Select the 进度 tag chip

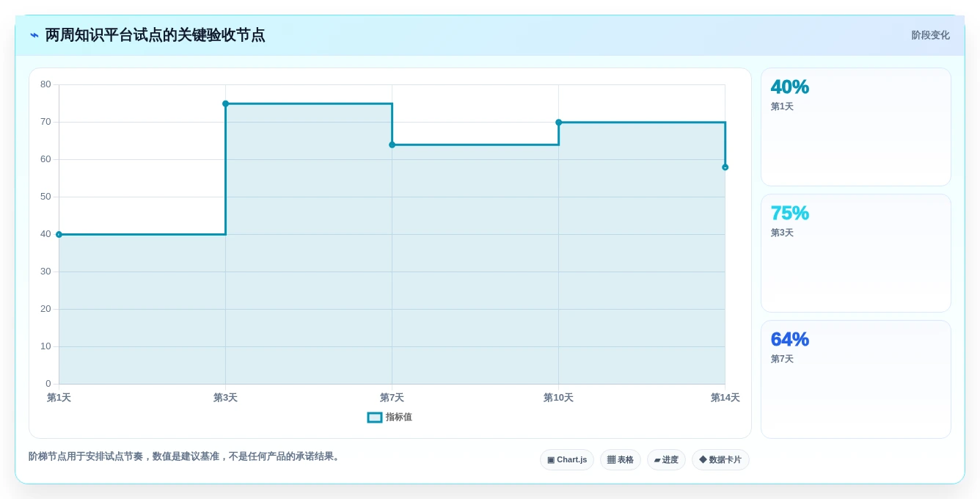coord(666,459)
